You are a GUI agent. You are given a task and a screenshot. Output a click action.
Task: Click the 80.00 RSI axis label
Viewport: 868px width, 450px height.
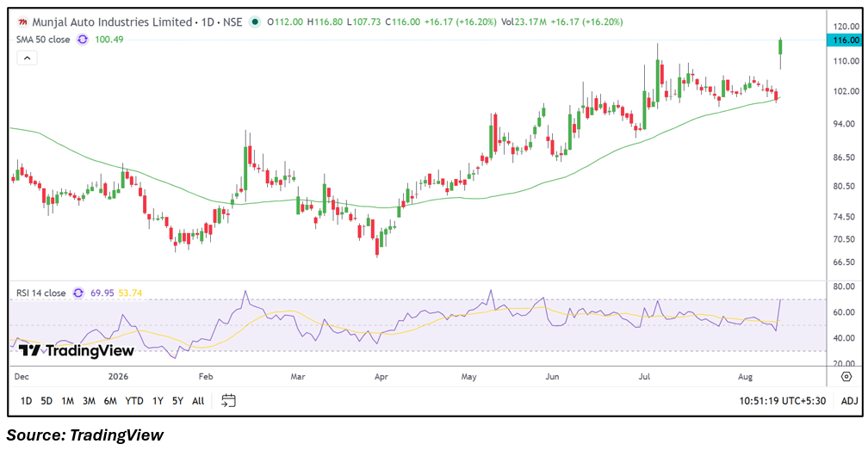coord(846,287)
